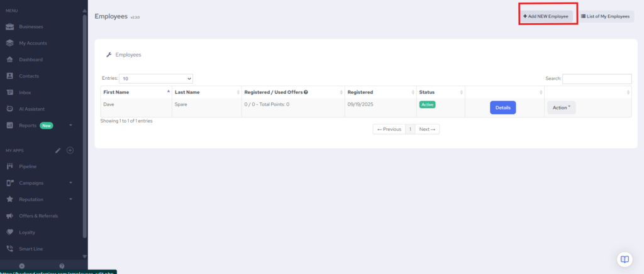Screen dimensions: 644x274
Task: Open Offers & Referrals menu item
Action: click(38, 216)
